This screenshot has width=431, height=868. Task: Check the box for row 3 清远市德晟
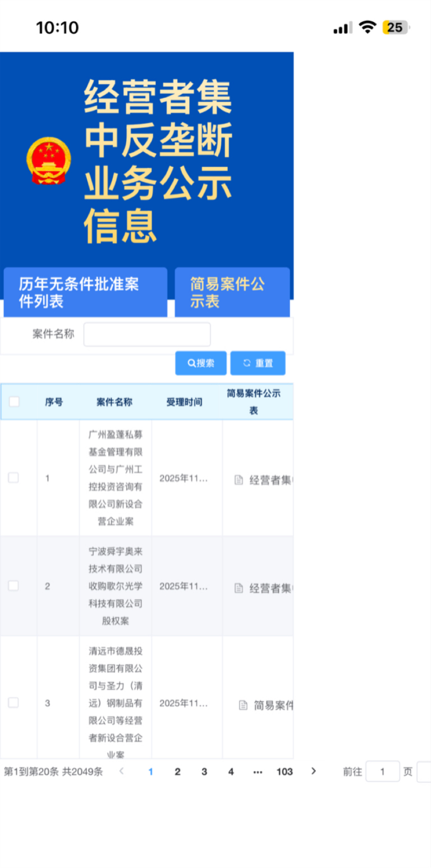(13, 702)
